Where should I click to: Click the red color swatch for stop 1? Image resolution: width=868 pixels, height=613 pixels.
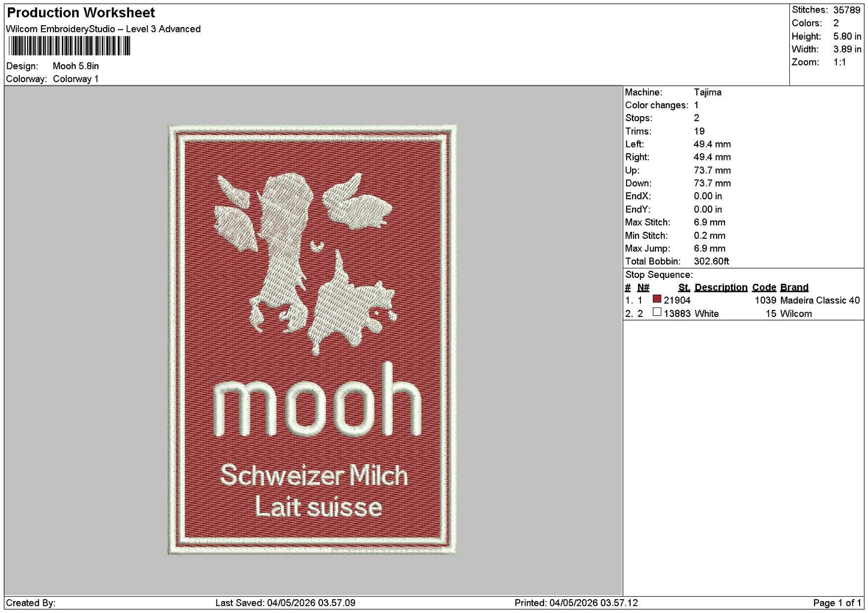tap(657, 299)
